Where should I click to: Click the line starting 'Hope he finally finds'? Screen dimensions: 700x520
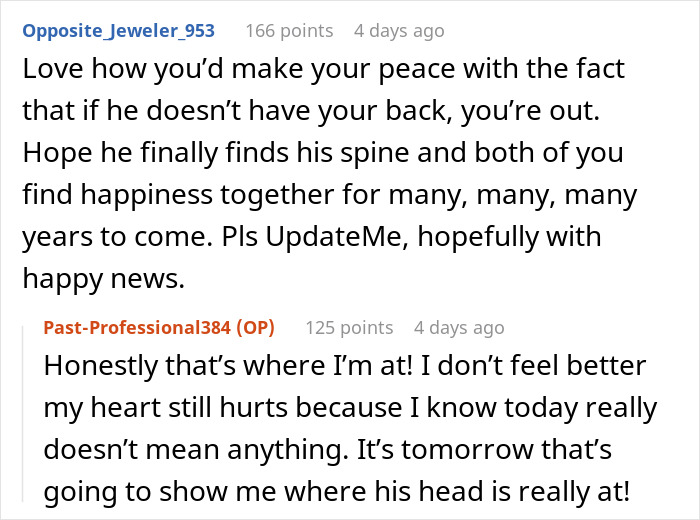coord(323,153)
